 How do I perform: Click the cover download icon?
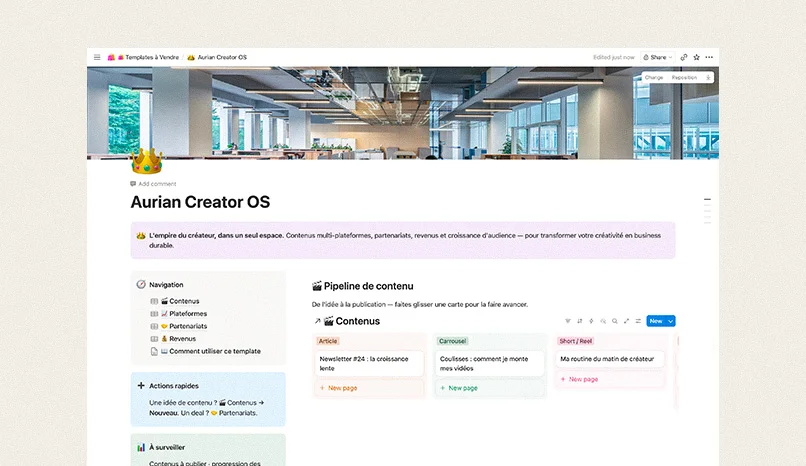click(708, 78)
